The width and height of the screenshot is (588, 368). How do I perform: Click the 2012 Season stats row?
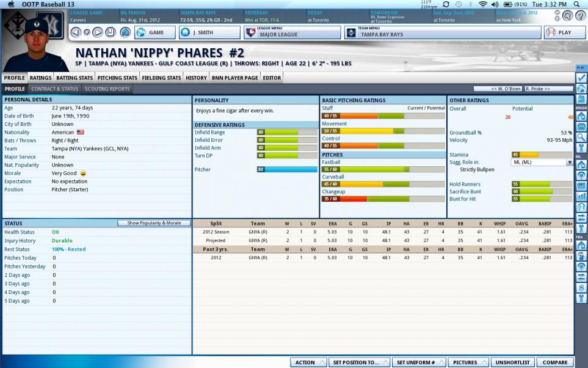[x=383, y=232]
